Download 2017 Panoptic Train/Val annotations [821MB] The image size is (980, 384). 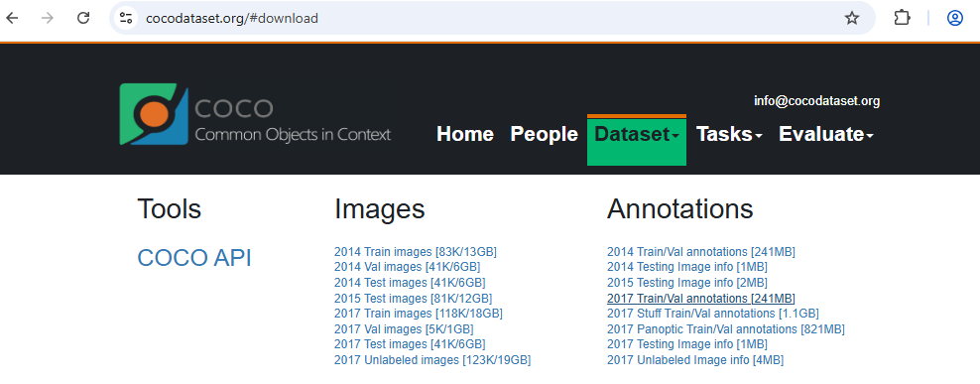pyautogui.click(x=726, y=329)
